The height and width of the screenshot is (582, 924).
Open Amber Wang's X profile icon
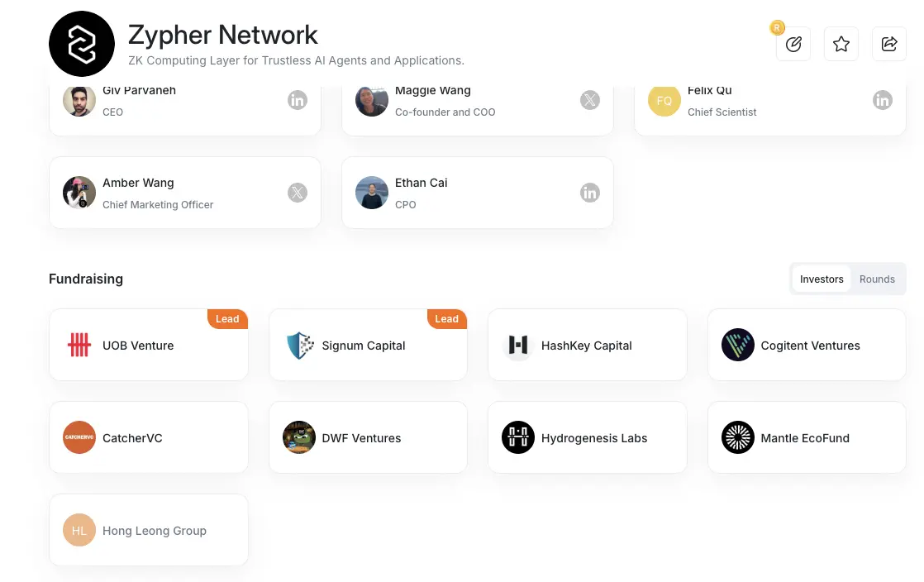298,193
